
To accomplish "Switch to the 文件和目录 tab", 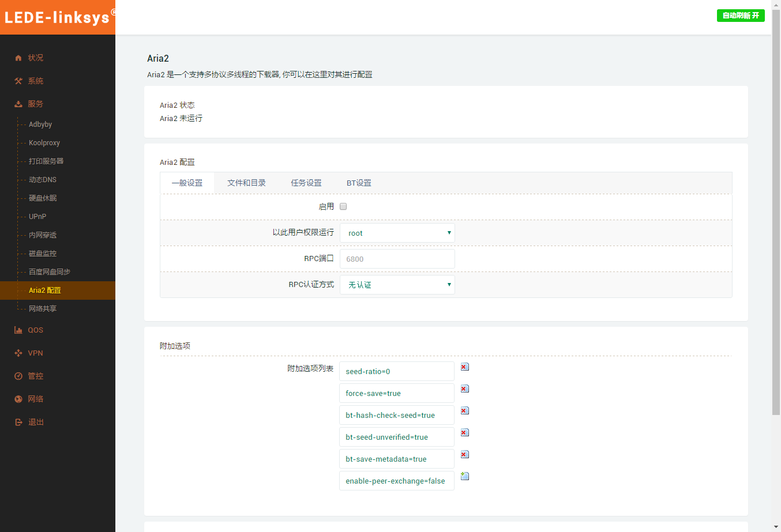I will coord(246,183).
